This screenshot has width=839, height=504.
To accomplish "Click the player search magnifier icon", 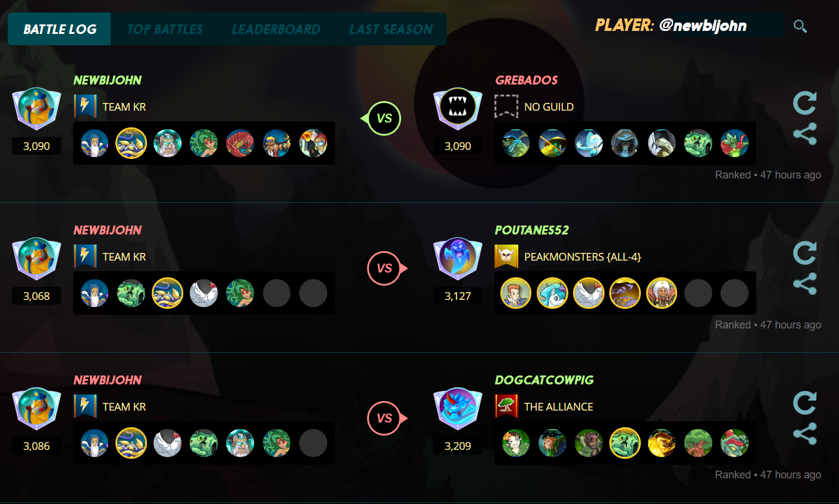I will (x=800, y=26).
